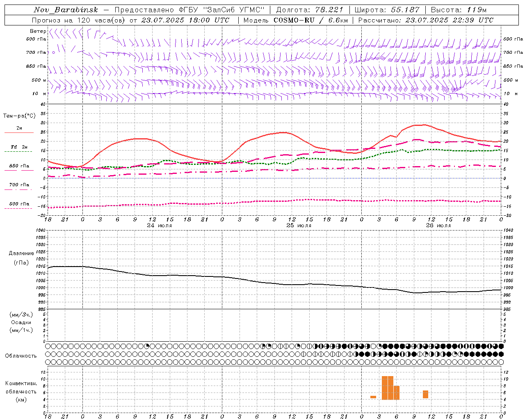This screenshot has height=420, width=525.
Task: Select the 'Долгота: 78.221' header value
Action: tap(310, 10)
